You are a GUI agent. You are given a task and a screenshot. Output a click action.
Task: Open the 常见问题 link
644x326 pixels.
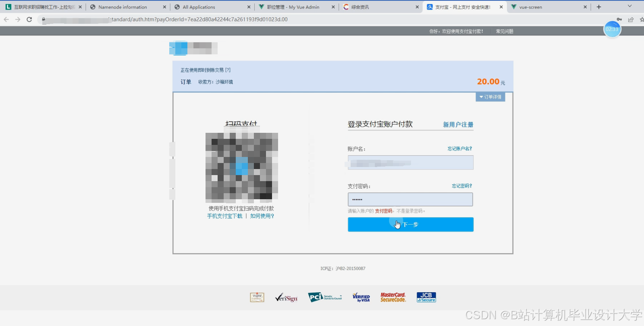pyautogui.click(x=505, y=31)
